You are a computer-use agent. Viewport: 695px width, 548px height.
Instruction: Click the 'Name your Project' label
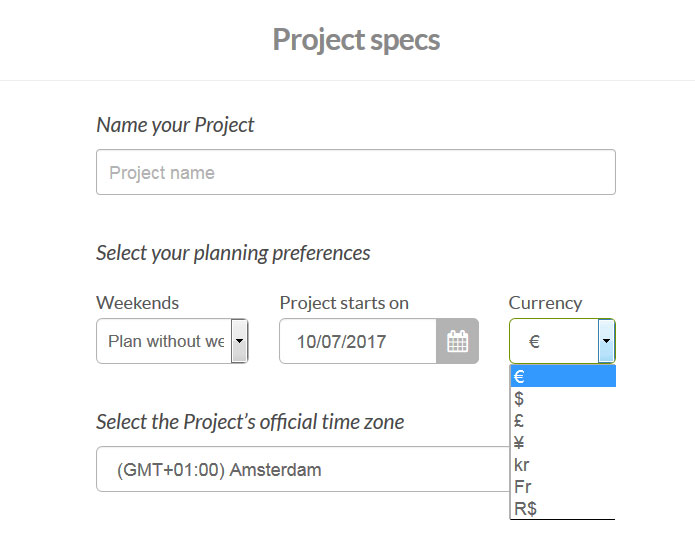point(175,125)
